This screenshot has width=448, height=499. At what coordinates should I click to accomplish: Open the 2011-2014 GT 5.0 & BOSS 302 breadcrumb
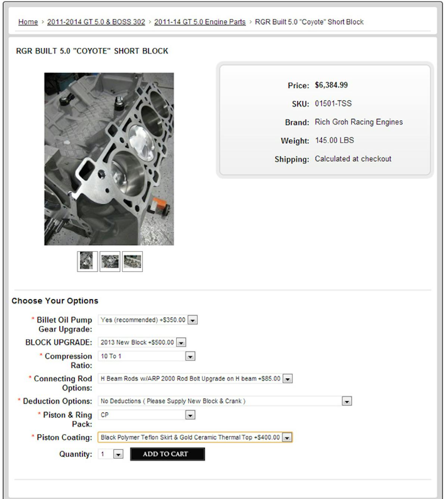click(96, 22)
